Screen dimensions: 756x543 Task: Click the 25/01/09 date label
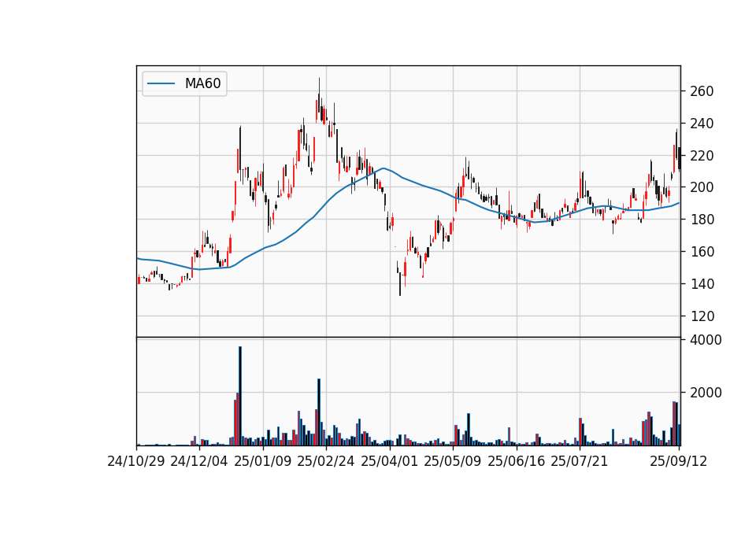[263, 461]
